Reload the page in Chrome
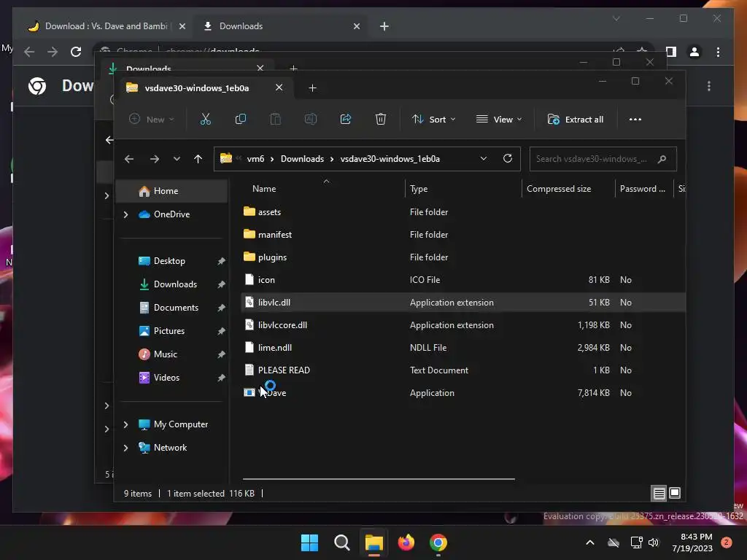Image resolution: width=747 pixels, height=560 pixels. 76,52
